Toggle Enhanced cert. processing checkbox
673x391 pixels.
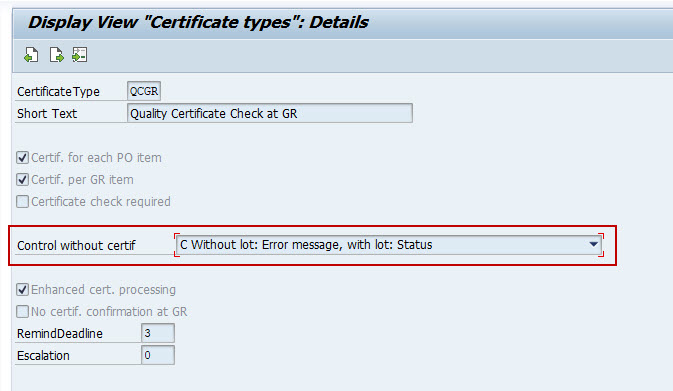click(x=22, y=289)
